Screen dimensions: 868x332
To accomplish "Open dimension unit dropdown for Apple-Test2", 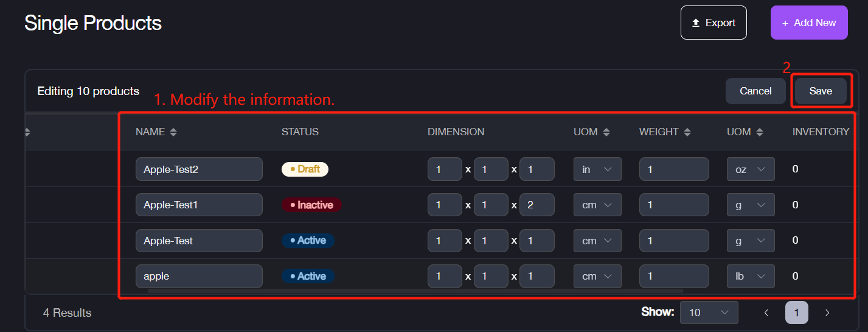I will [597, 169].
